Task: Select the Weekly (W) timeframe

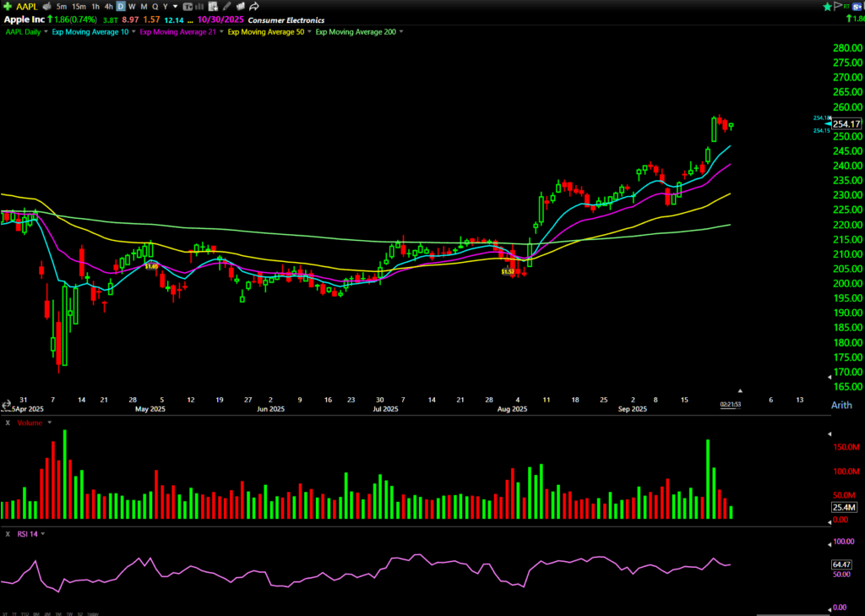Action: point(131,6)
